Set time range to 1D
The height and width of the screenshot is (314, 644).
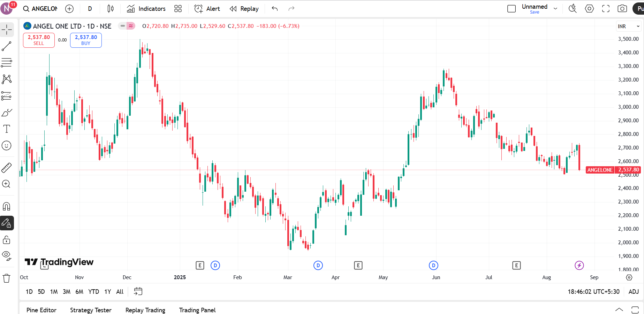(29, 292)
